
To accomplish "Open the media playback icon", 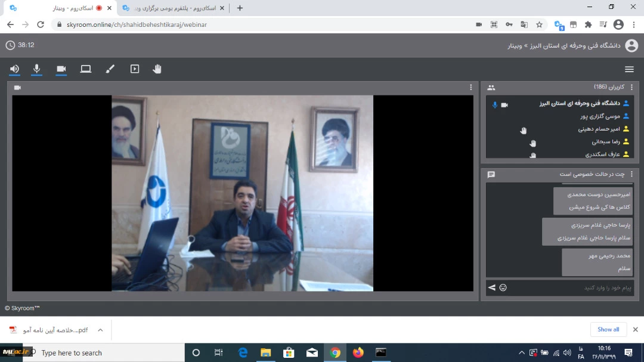I will pyautogui.click(x=135, y=69).
